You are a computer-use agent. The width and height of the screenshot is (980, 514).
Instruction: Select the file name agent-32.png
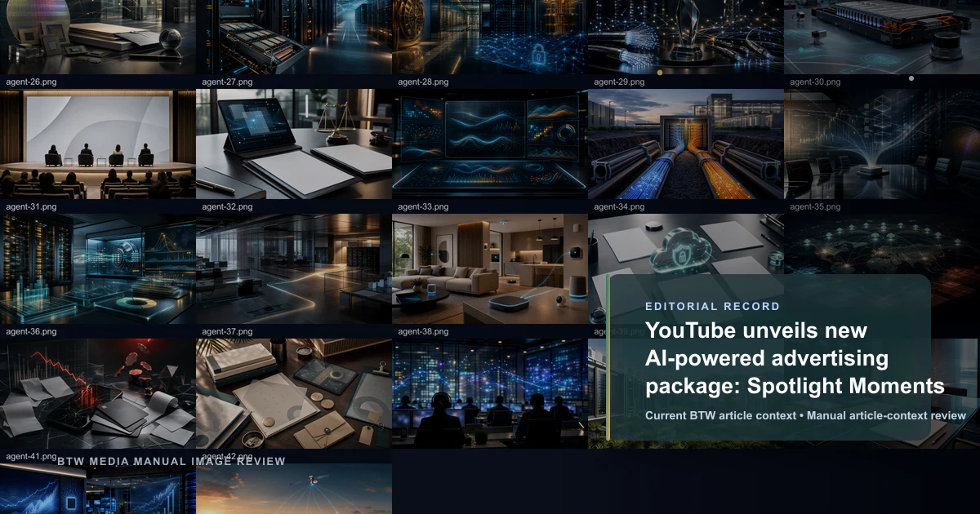(x=227, y=206)
